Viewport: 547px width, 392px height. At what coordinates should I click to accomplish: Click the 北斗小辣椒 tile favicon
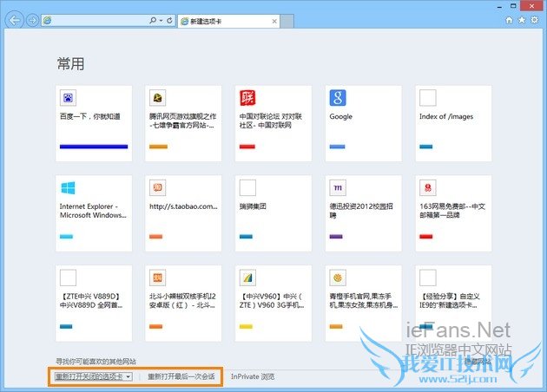point(158,278)
